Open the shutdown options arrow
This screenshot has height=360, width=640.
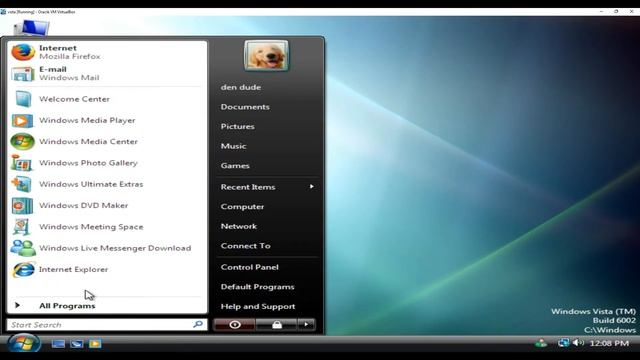(x=306, y=325)
